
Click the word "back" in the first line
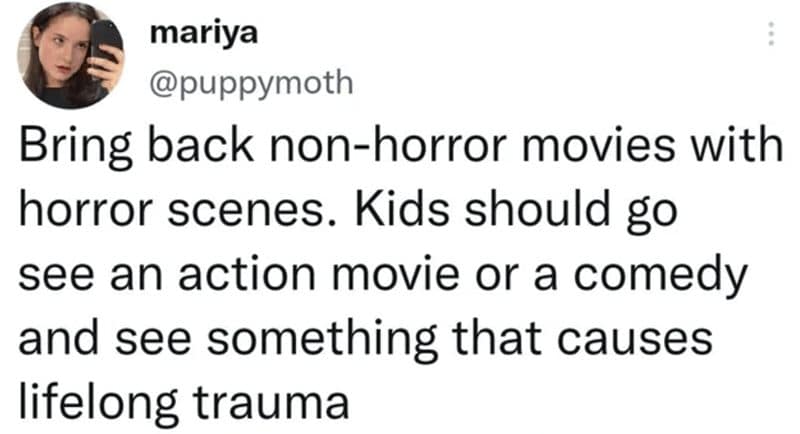pyautogui.click(x=201, y=146)
